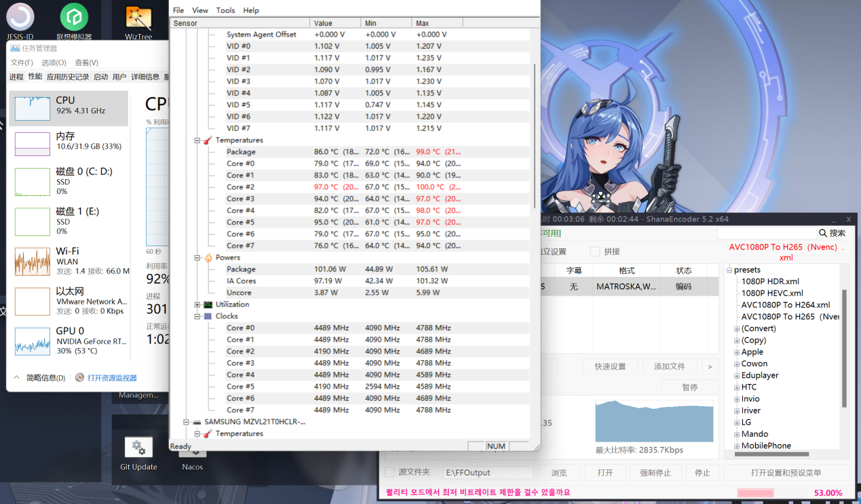Viewport: 861px width, 504px height.
Task: Click the SAMSUNG MZVL21T0HCLR drive icon
Action: tap(197, 422)
